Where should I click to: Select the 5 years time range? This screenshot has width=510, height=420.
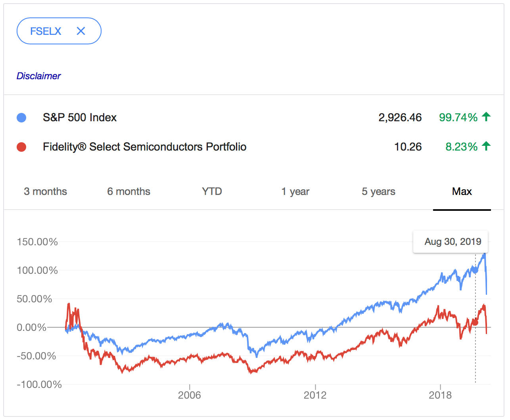point(378,191)
